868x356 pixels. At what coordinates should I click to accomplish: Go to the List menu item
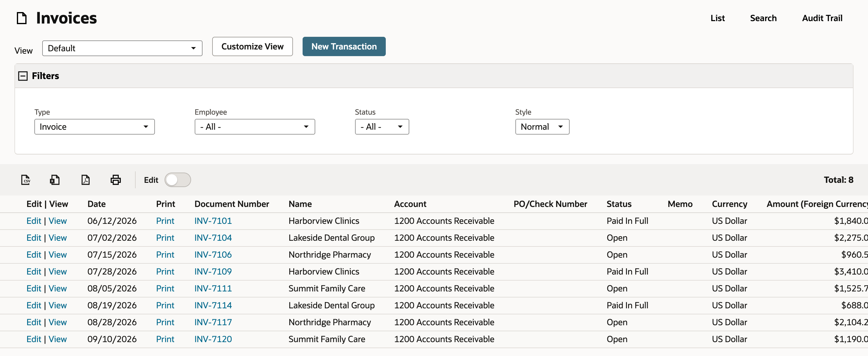[717, 18]
